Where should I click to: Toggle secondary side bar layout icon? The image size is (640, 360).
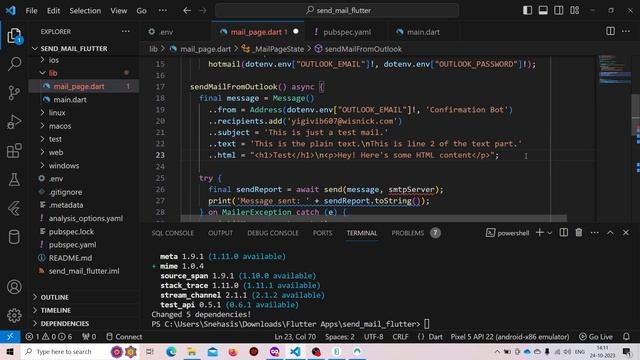558,10
